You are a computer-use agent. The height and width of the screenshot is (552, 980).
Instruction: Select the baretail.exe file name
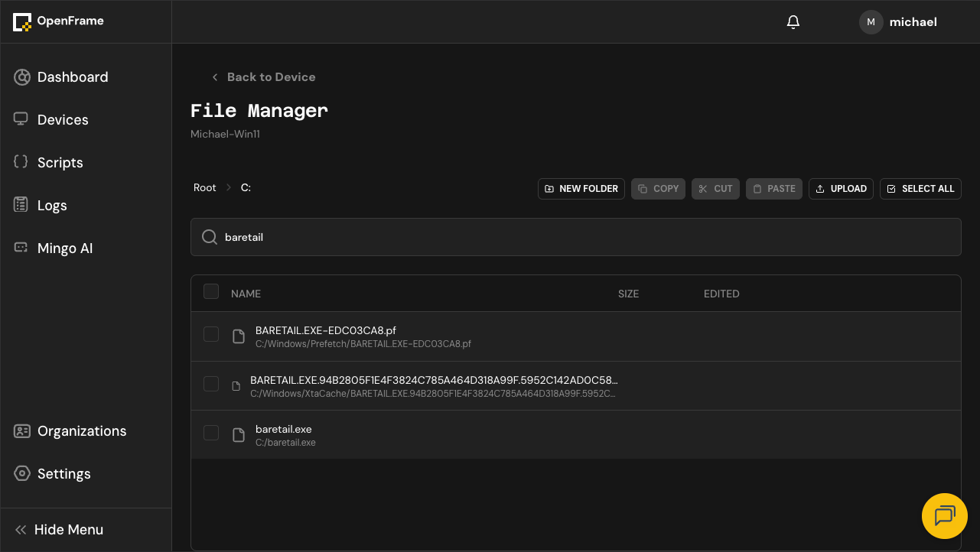coord(284,429)
